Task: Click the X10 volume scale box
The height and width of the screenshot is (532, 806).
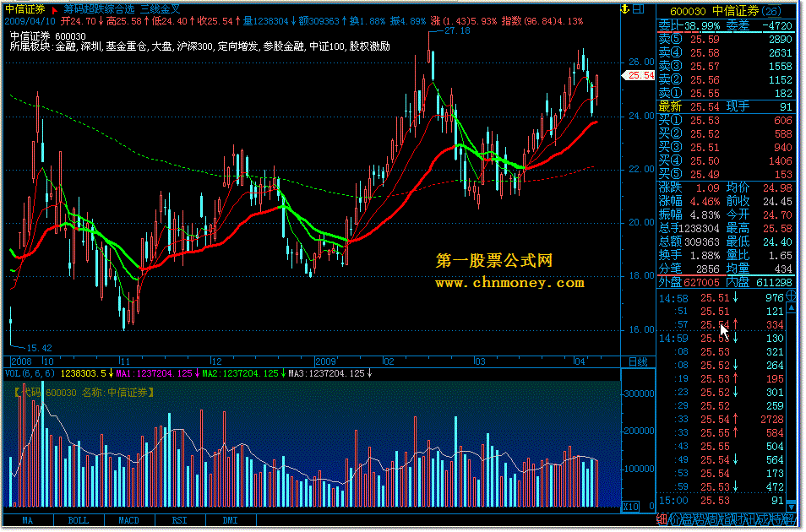Action: pos(631,507)
